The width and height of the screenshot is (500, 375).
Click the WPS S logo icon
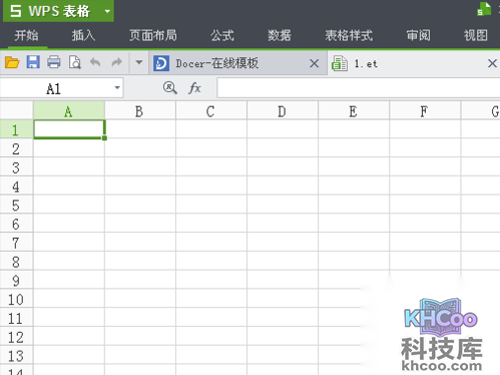click(x=16, y=11)
